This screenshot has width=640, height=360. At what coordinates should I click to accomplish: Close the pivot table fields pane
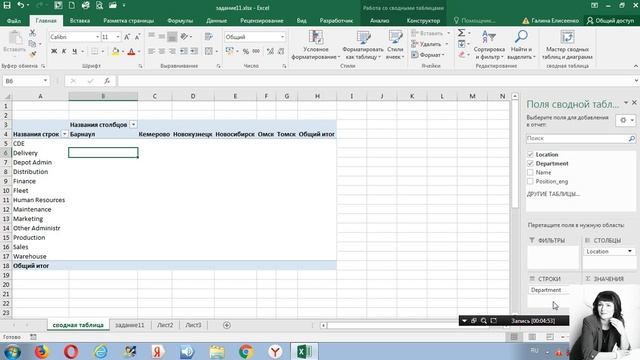tap(634, 103)
